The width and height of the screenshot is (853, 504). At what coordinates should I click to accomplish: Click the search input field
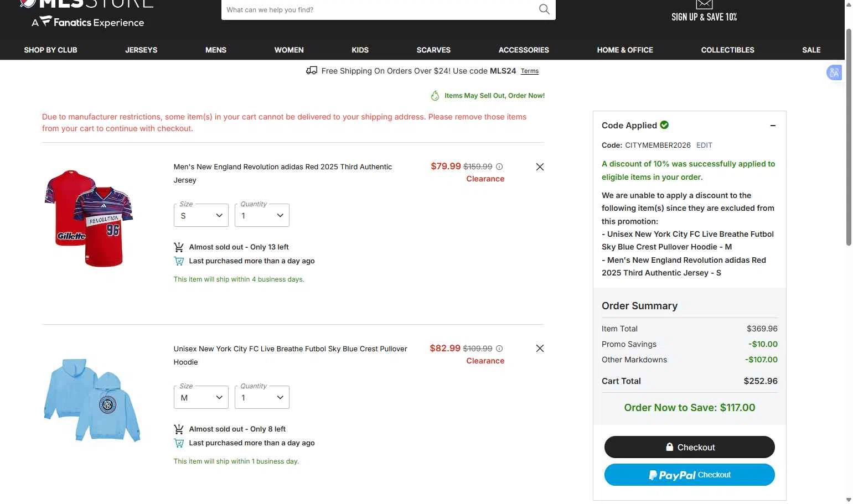[x=380, y=9]
